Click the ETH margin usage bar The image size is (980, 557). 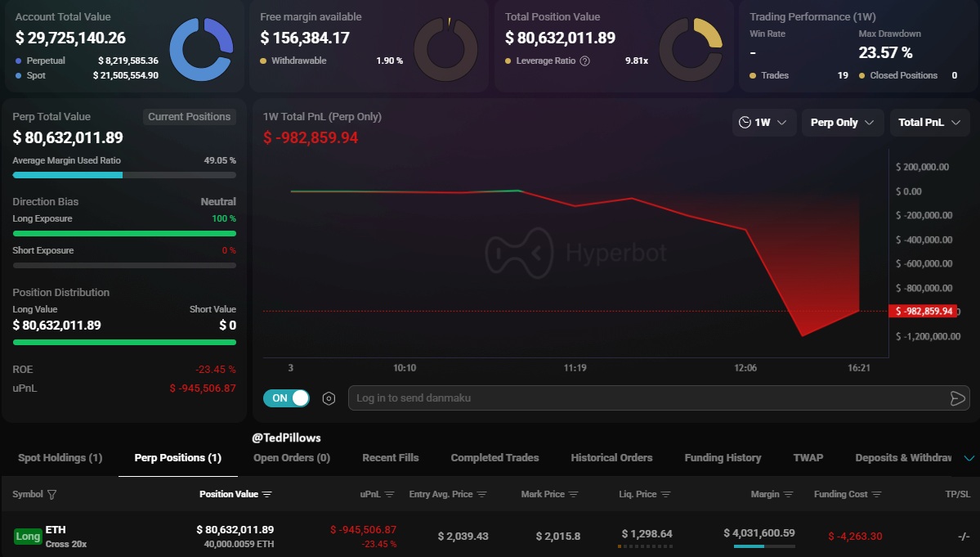(764, 546)
